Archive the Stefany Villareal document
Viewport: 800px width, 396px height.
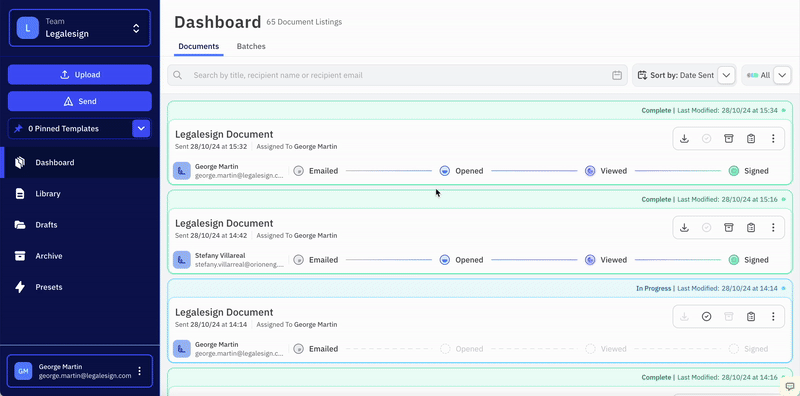[729, 228]
